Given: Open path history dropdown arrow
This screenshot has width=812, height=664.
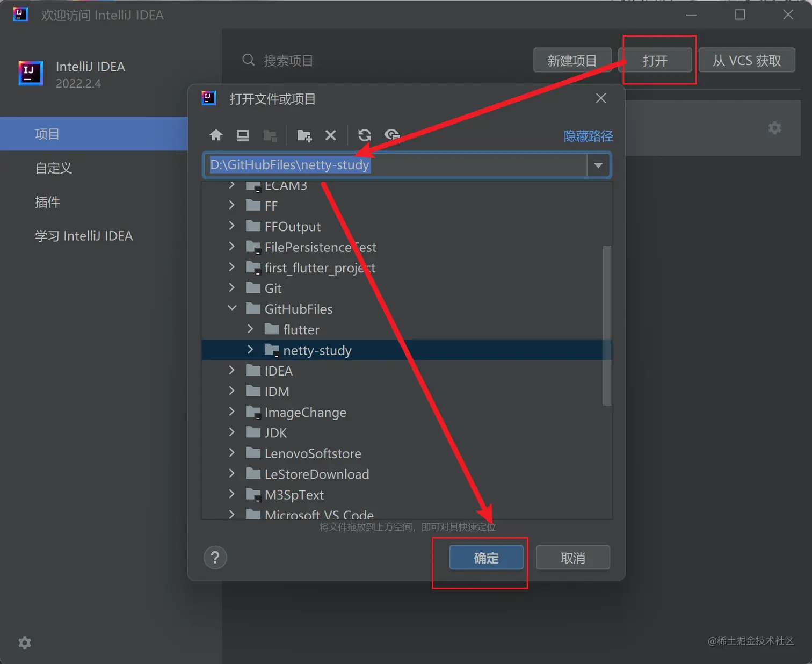Looking at the screenshot, I should tap(598, 165).
